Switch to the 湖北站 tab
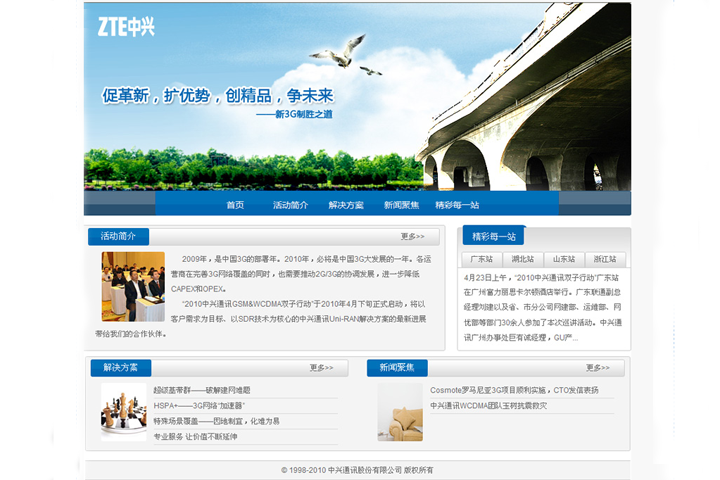This screenshot has width=720, height=480. tap(523, 259)
